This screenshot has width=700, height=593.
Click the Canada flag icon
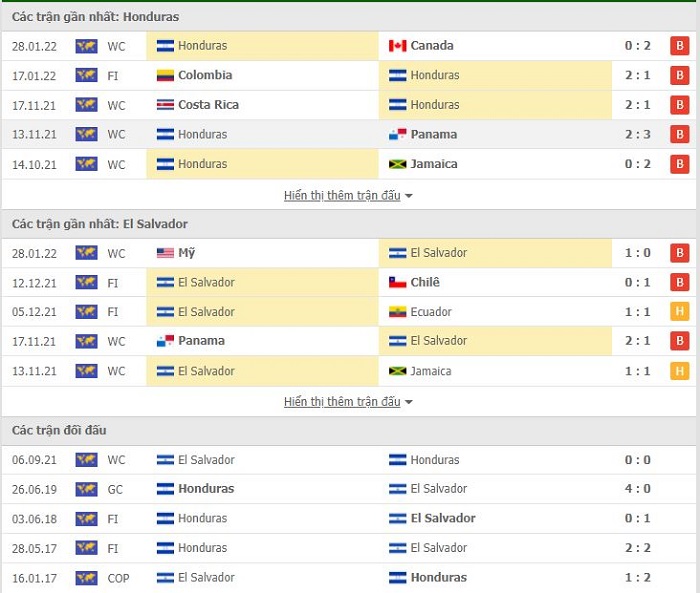click(x=397, y=46)
